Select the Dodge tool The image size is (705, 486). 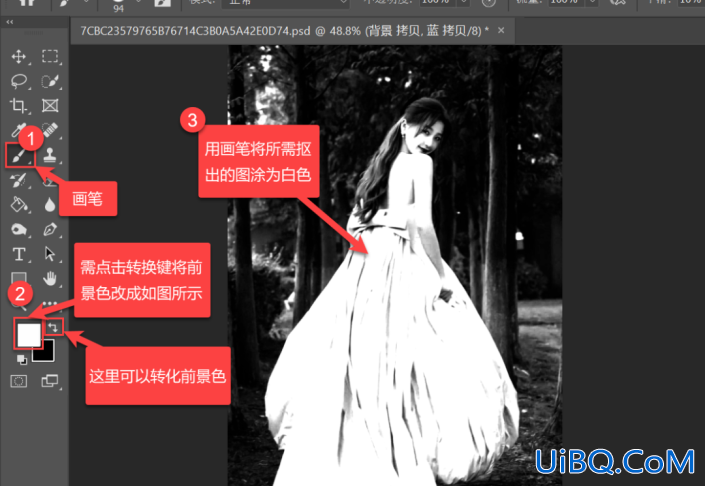[x=18, y=229]
